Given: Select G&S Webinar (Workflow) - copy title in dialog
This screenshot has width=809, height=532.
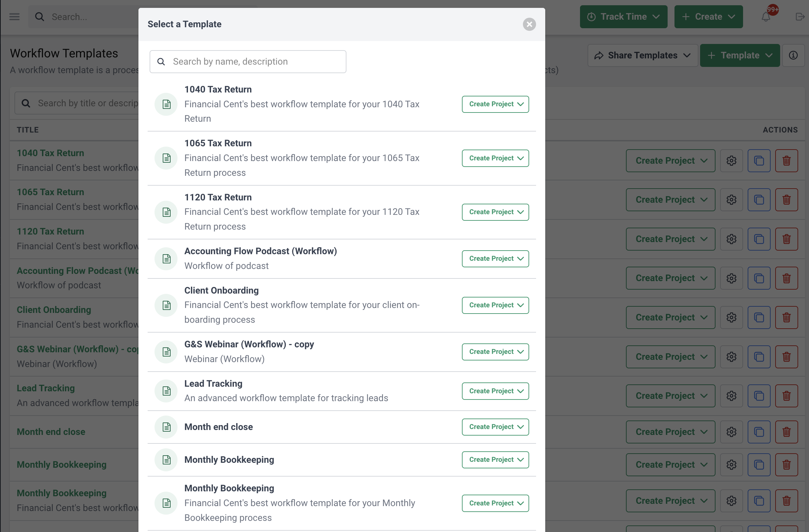Looking at the screenshot, I should pyautogui.click(x=249, y=344).
